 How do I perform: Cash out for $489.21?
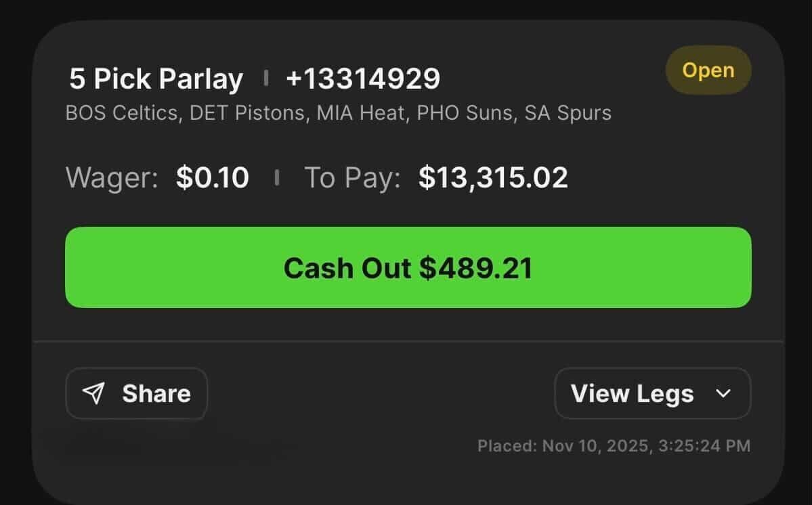coord(408,267)
